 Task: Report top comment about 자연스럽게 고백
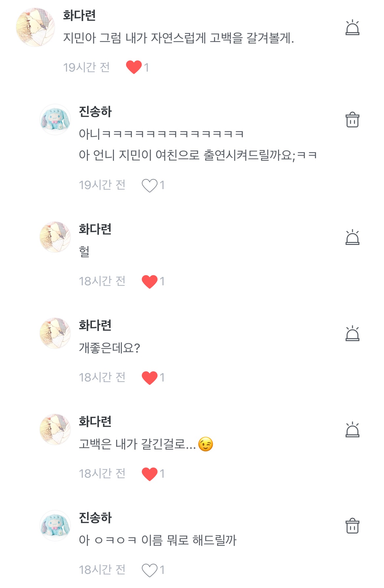(352, 28)
